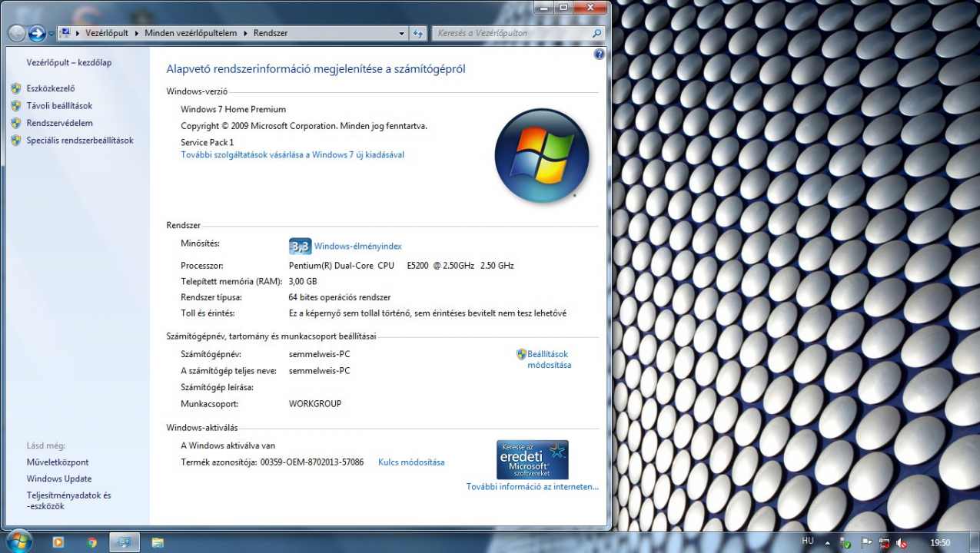Click shield icon beside Rendszervédelem
This screenshot has height=553, width=980.
pos(16,123)
